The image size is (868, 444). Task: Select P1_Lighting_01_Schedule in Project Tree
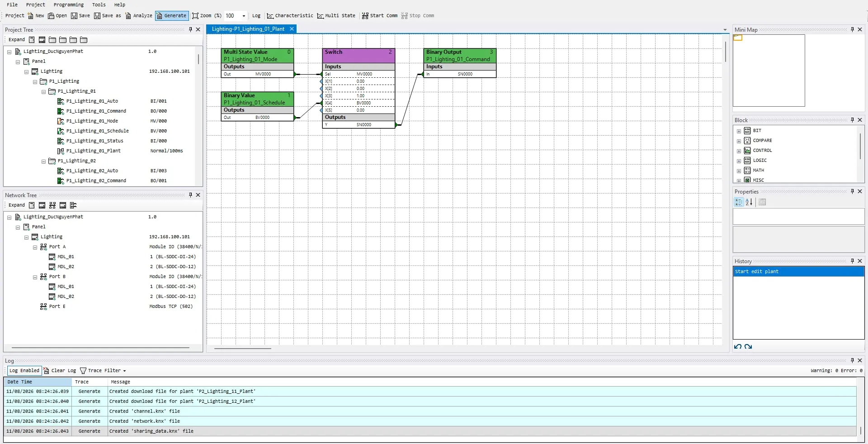[97, 131]
